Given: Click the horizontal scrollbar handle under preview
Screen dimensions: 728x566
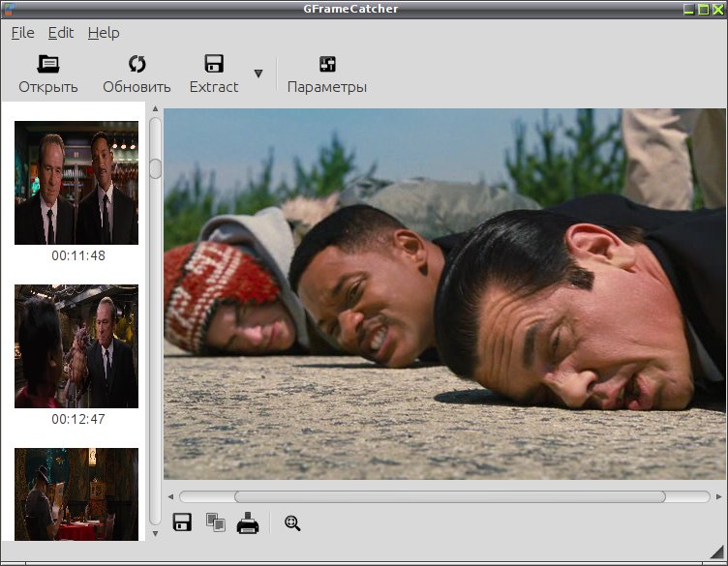Looking at the screenshot, I should [x=450, y=496].
